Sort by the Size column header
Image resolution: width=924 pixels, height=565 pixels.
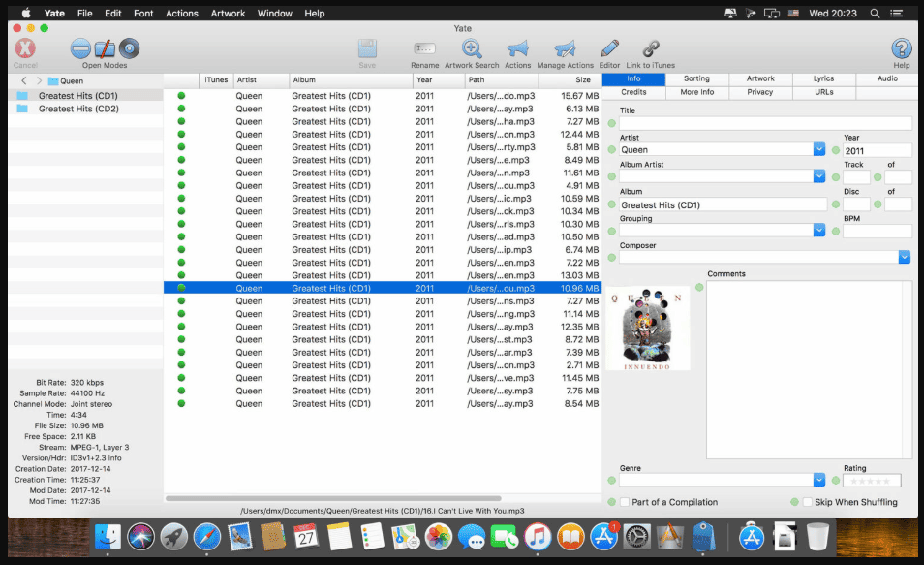click(x=570, y=80)
